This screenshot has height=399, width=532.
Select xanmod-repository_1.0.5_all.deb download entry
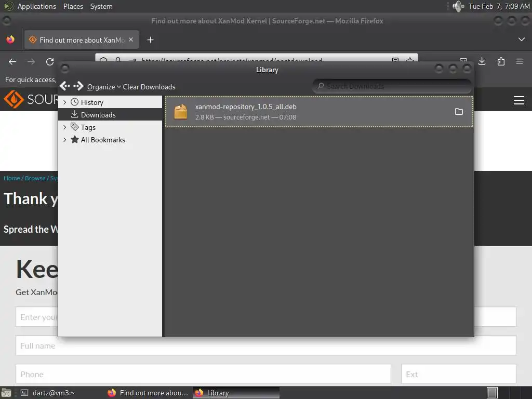[319, 112]
